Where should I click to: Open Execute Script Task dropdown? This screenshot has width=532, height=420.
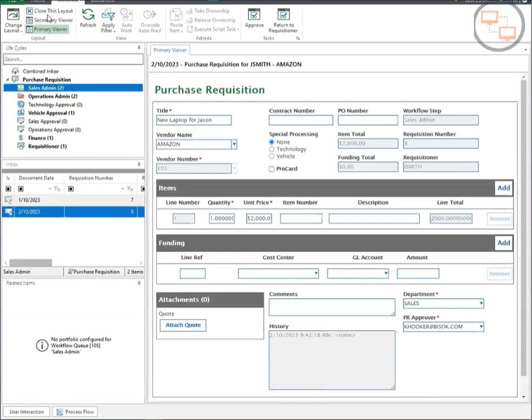coord(213,29)
